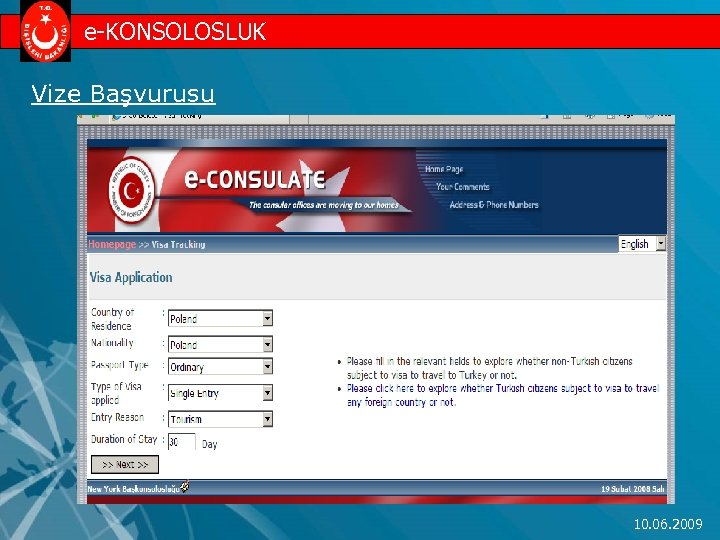Viewport: 720px width, 540px height.
Task: Open the Type of Visa applied dropdown
Action: [x=220, y=393]
